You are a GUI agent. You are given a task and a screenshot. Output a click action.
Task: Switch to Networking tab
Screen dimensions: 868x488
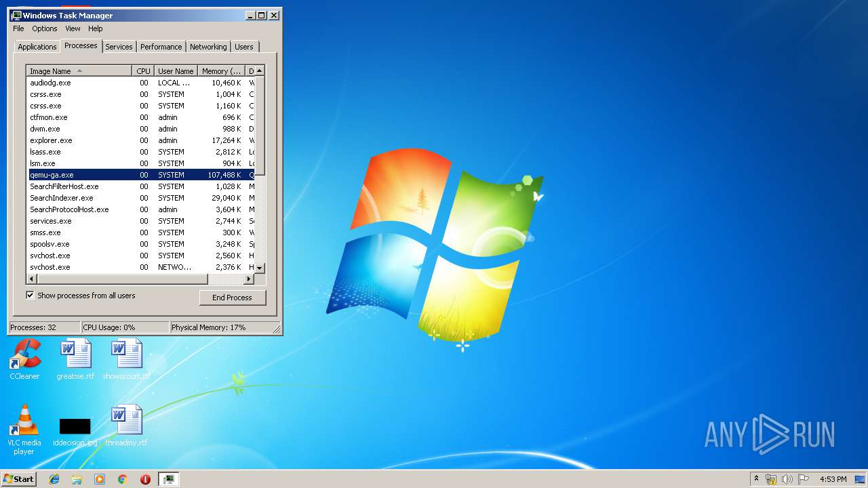[208, 47]
